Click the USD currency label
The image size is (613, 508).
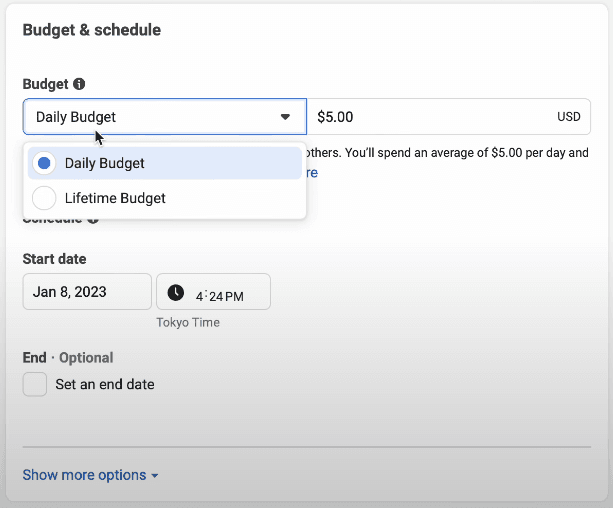pos(568,117)
